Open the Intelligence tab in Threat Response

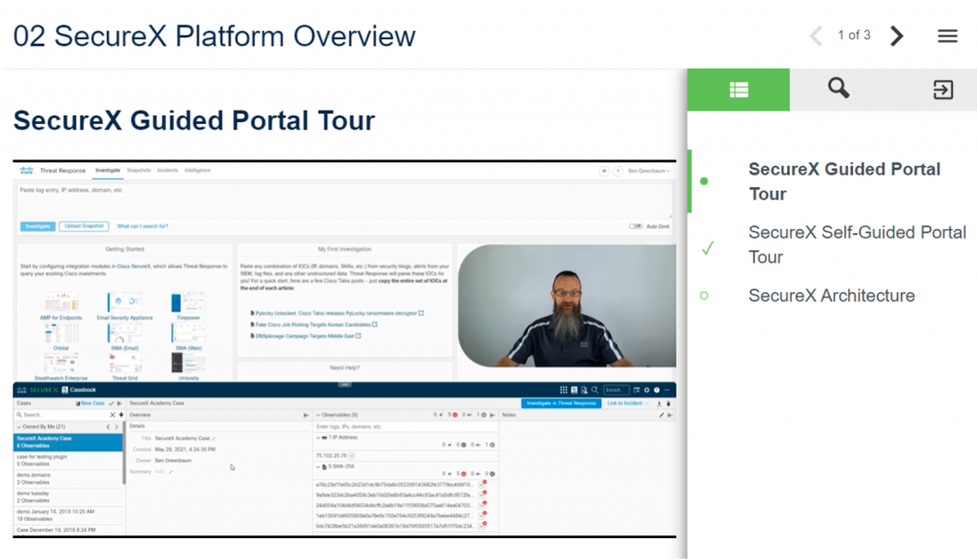point(197,169)
